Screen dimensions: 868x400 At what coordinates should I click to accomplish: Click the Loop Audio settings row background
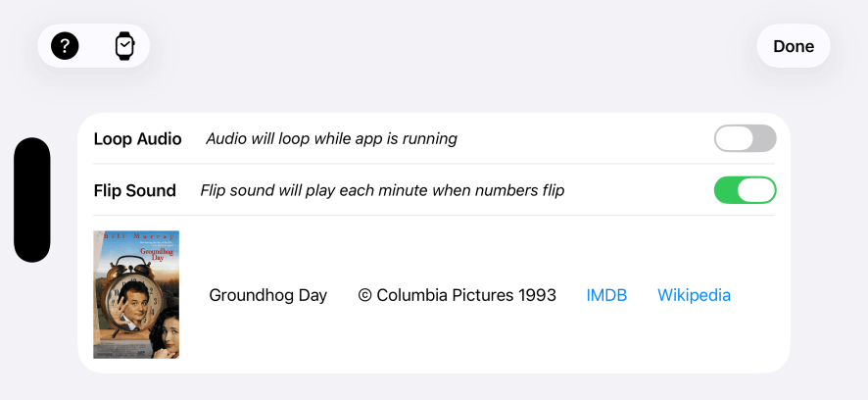[x=588, y=139]
